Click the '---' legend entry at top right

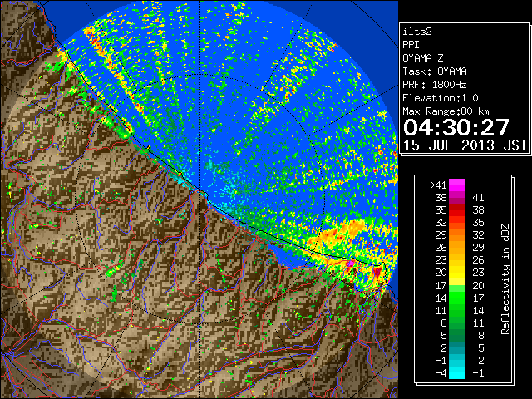[475, 185]
